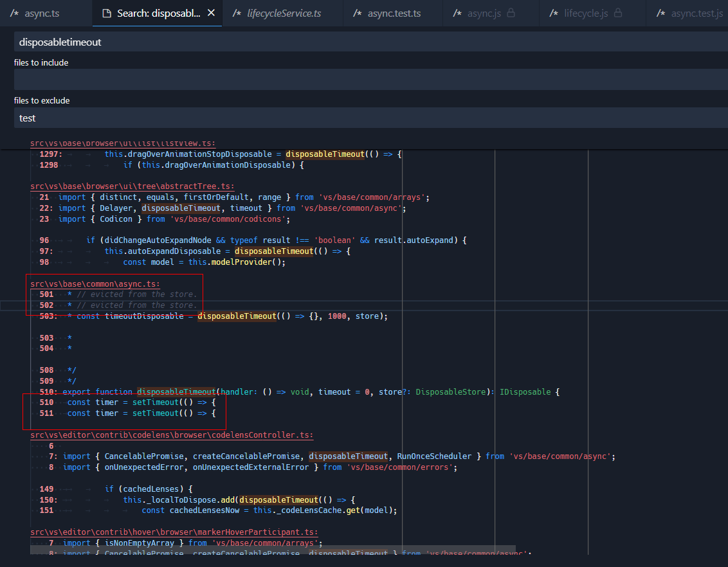The image size is (728, 567).
Task: Click line 96 didChangeAutoExpandNode condition
Action: 253,240
